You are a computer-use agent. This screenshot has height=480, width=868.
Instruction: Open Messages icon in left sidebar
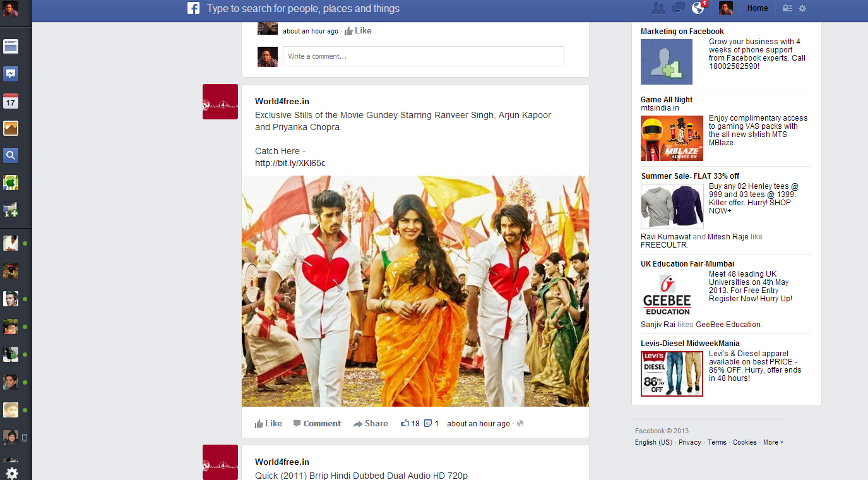11,74
